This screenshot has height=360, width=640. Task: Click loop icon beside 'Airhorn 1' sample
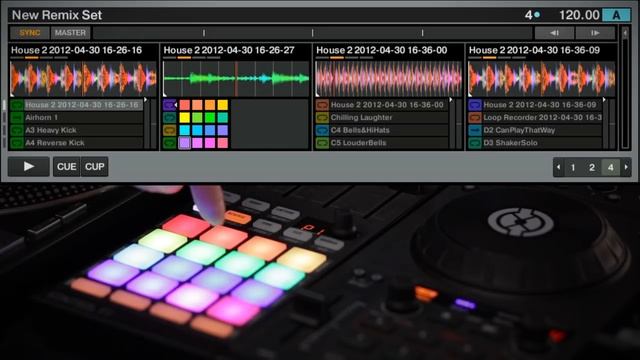17,118
